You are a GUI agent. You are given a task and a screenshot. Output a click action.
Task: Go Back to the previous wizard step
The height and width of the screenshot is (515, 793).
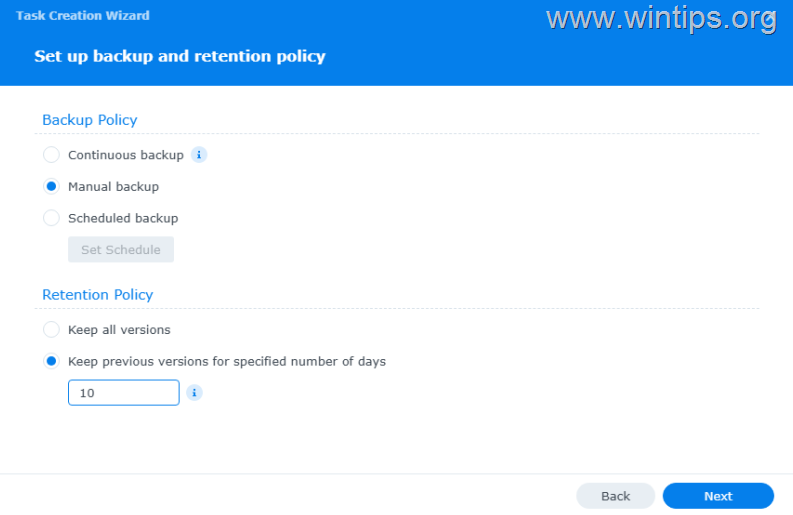615,496
